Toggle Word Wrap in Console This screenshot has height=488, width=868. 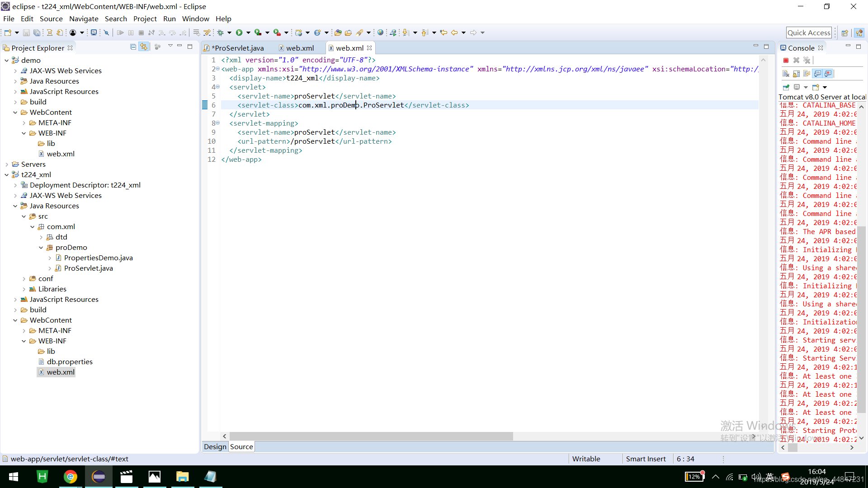(x=807, y=74)
